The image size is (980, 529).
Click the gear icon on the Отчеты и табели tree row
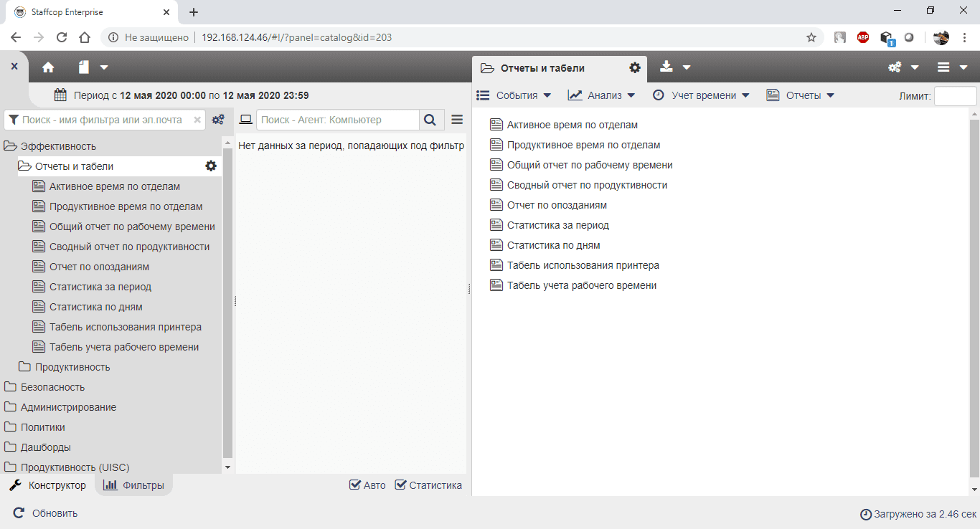(x=211, y=166)
